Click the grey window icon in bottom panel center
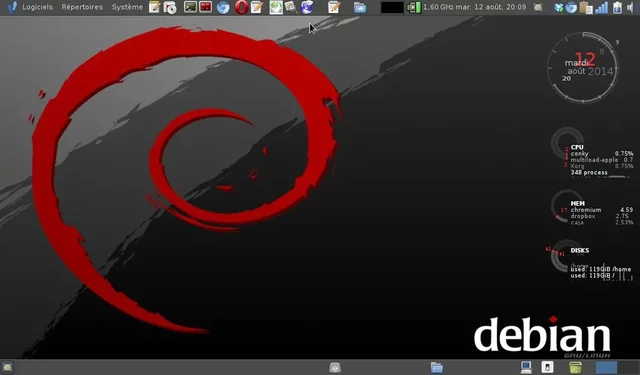Viewport: 640px width, 375px height. (335, 367)
